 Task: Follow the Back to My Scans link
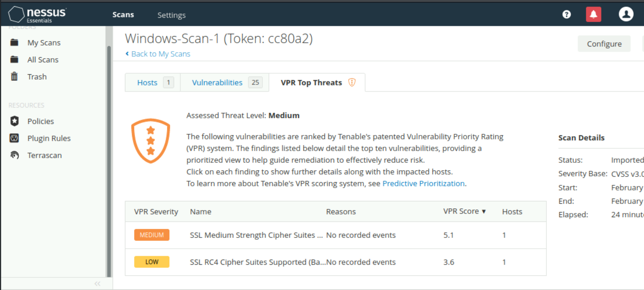click(161, 54)
